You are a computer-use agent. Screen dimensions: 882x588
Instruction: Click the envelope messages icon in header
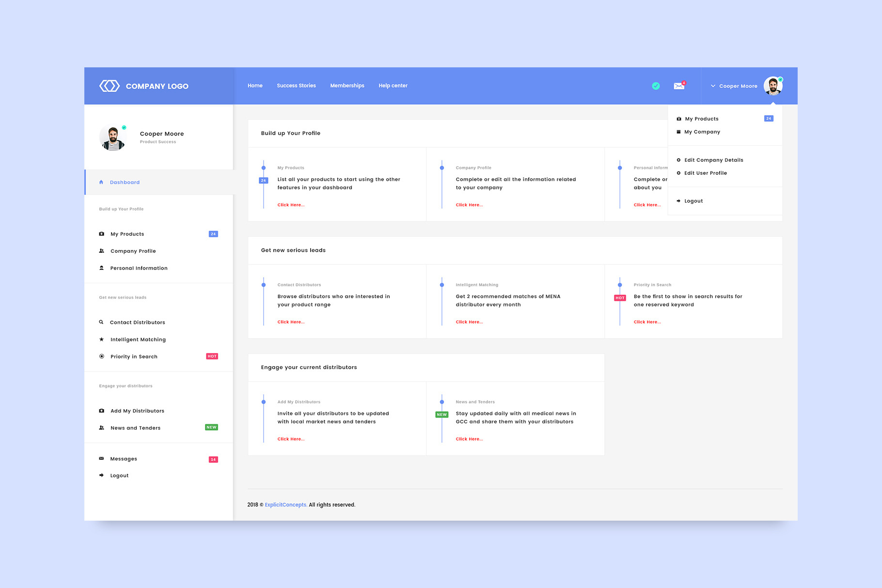pyautogui.click(x=679, y=86)
